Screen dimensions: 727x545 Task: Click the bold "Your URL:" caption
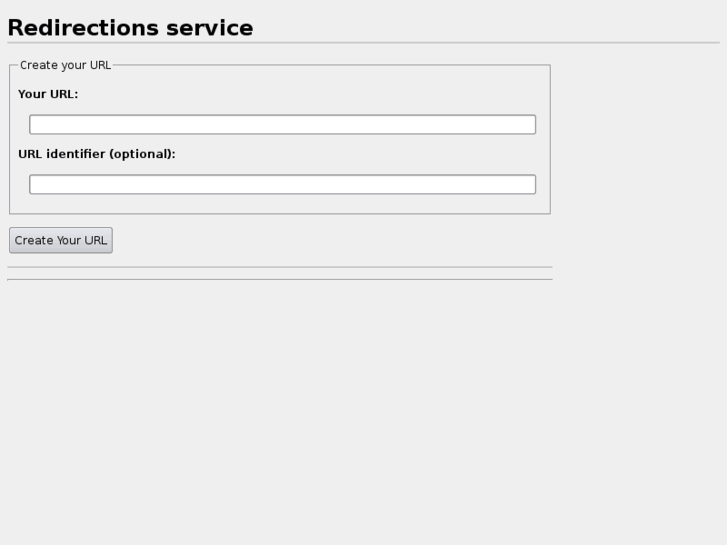point(48,95)
